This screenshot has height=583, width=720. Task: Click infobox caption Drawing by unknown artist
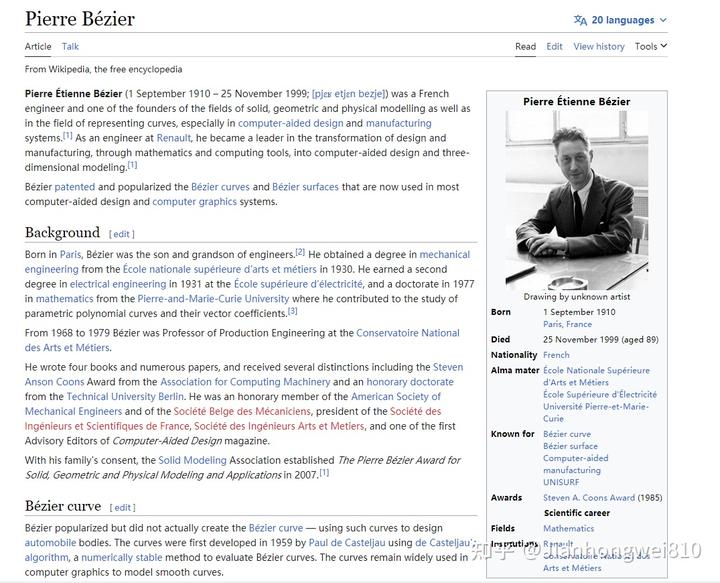[x=577, y=297]
